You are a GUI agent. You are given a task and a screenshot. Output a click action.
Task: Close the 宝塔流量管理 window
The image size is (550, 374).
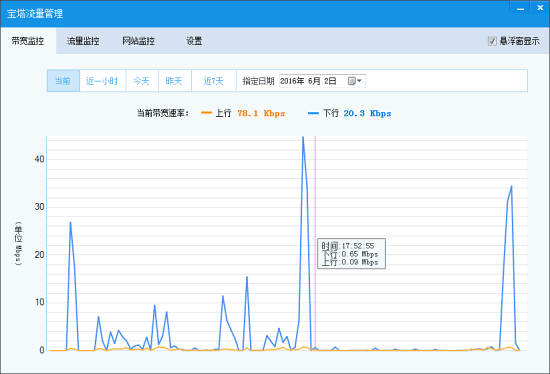540,8
